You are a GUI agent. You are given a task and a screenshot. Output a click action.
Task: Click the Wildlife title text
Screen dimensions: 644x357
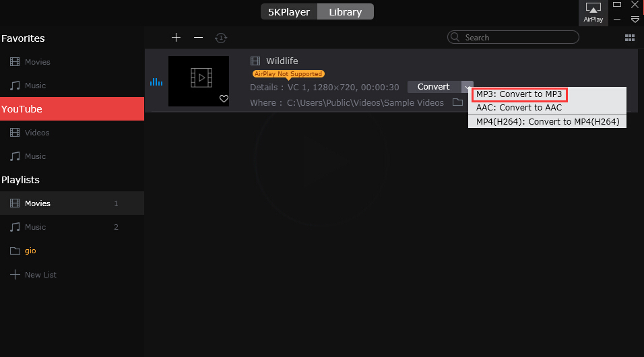pos(282,61)
